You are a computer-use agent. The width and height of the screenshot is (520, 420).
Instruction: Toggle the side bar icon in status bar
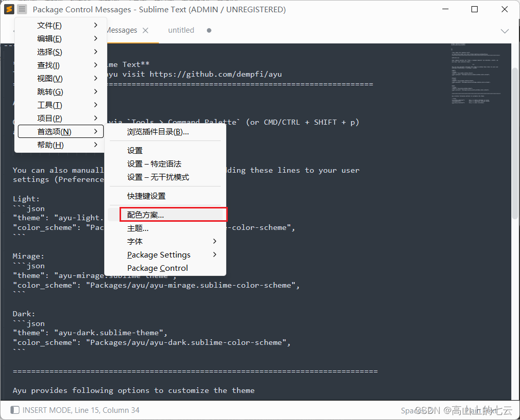[15, 410]
